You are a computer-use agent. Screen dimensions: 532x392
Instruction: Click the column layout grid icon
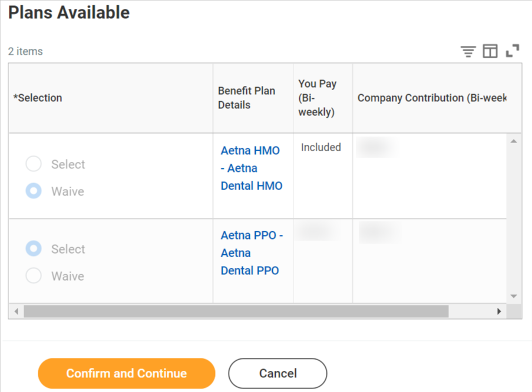(x=490, y=51)
